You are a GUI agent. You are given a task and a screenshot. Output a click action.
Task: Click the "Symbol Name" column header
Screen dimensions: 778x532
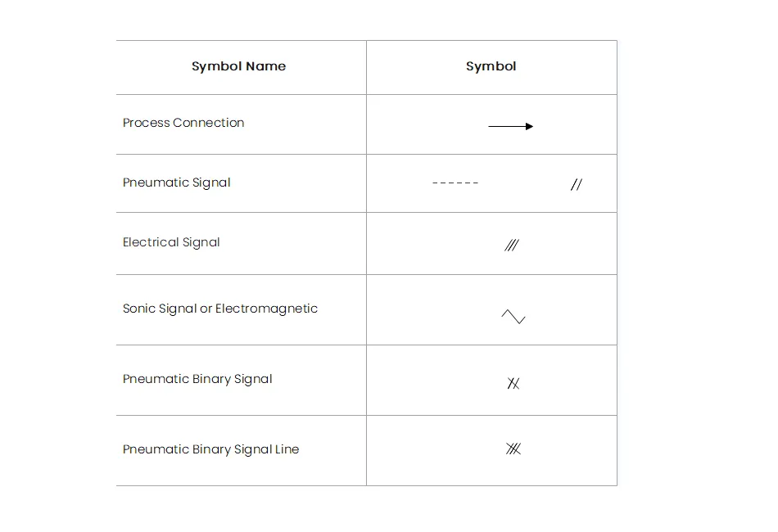(238, 66)
